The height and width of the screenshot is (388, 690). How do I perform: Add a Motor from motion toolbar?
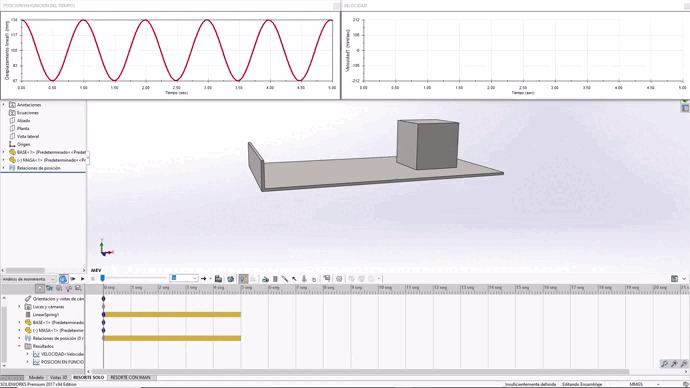(265, 279)
